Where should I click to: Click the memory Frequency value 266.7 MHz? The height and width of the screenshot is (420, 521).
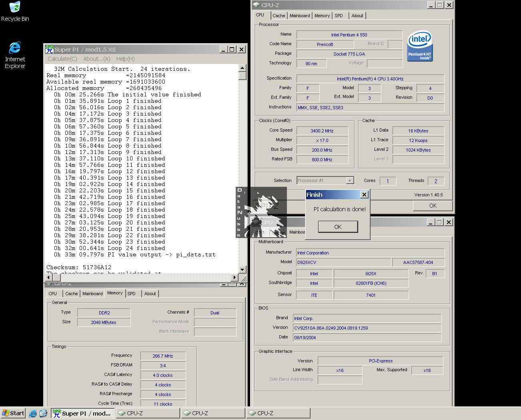tap(163, 356)
